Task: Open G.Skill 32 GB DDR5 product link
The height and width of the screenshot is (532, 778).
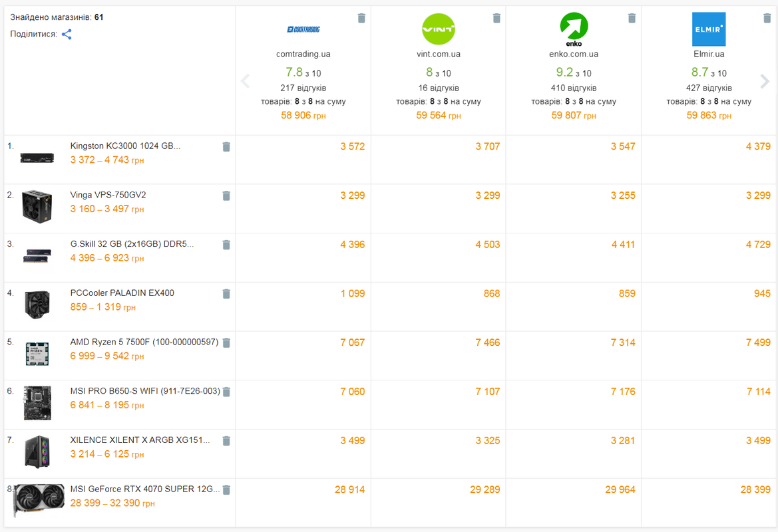Action: coord(132,244)
